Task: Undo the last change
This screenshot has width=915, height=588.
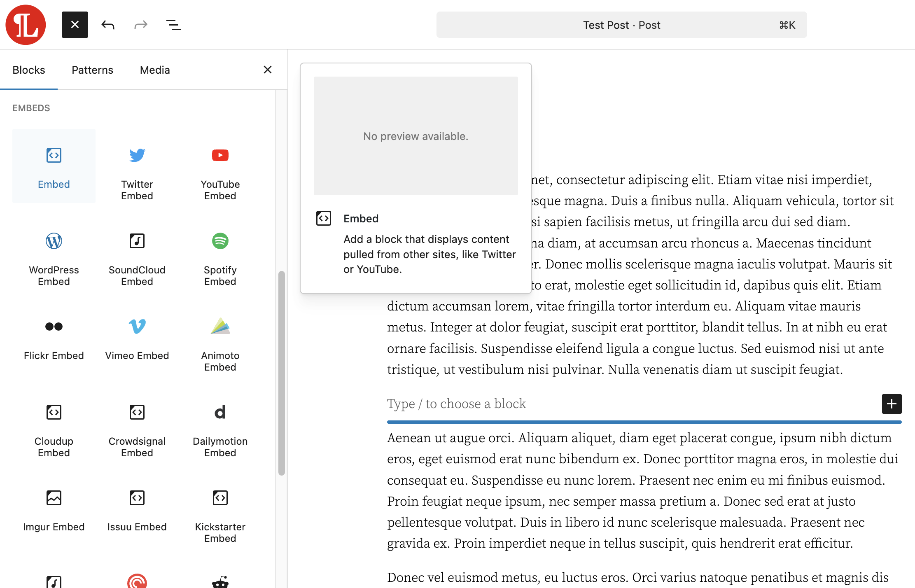Action: tap(108, 25)
